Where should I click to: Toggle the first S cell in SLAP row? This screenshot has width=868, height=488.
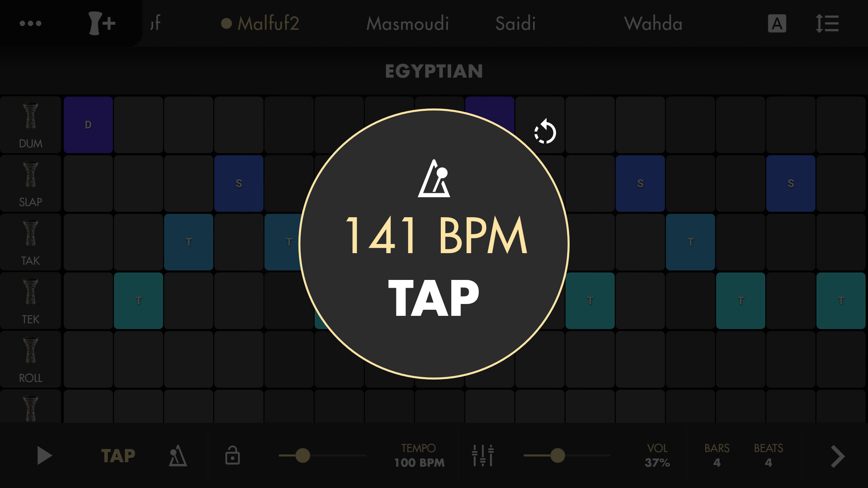[239, 183]
